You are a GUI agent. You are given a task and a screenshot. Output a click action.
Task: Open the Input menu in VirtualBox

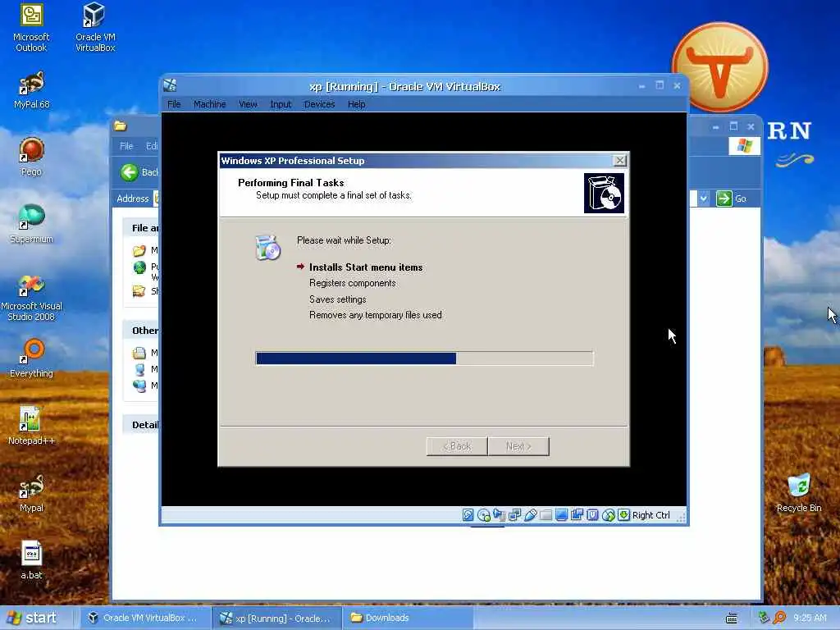281,104
